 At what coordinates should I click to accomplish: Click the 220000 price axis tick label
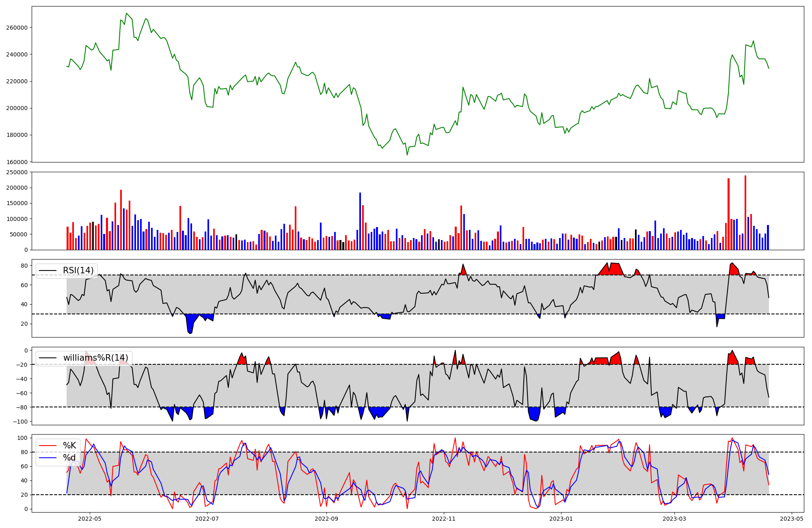(x=18, y=81)
